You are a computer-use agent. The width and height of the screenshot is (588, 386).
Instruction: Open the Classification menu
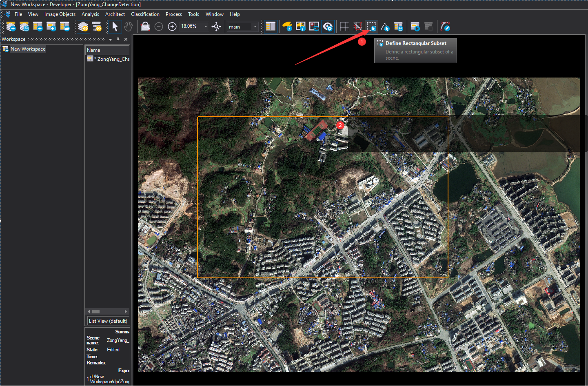145,14
